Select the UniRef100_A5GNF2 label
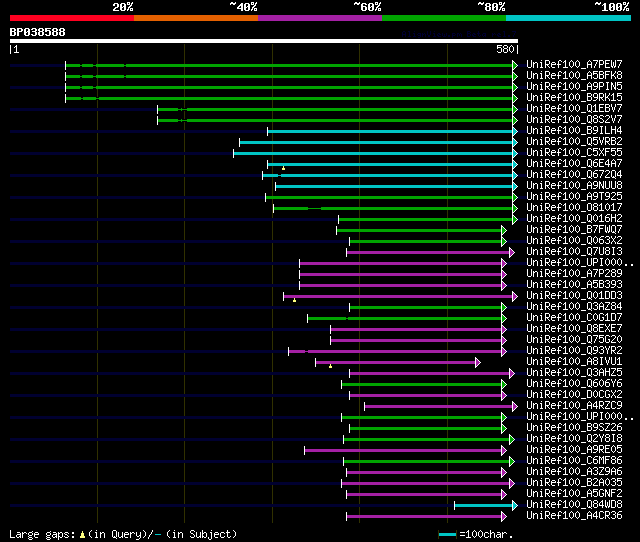The image size is (640, 542). coord(574,494)
